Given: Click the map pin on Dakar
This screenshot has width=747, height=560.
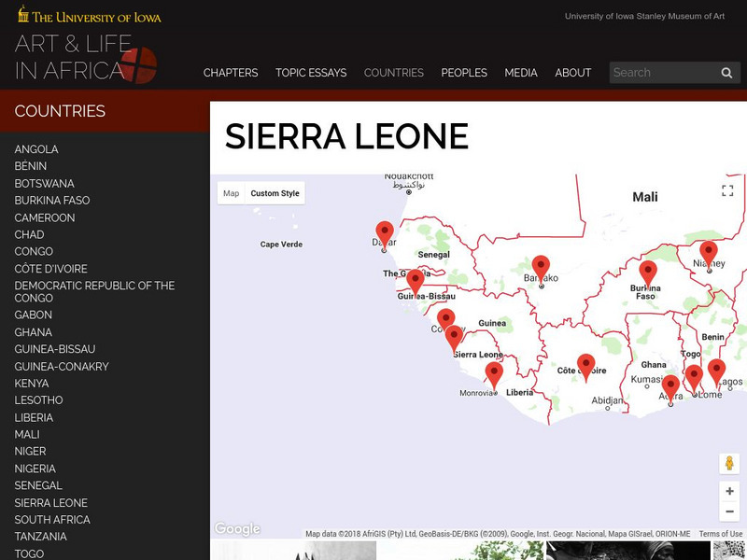Looking at the screenshot, I should pyautogui.click(x=385, y=234).
